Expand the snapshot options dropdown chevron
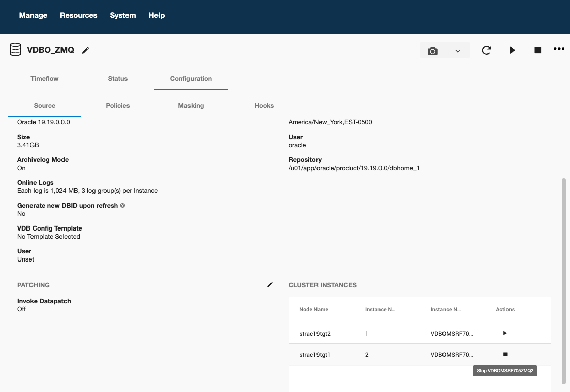The image size is (570, 392). click(x=458, y=50)
